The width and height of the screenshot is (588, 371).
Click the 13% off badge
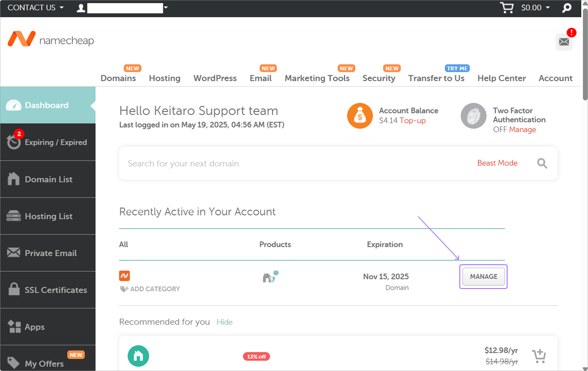pos(256,356)
